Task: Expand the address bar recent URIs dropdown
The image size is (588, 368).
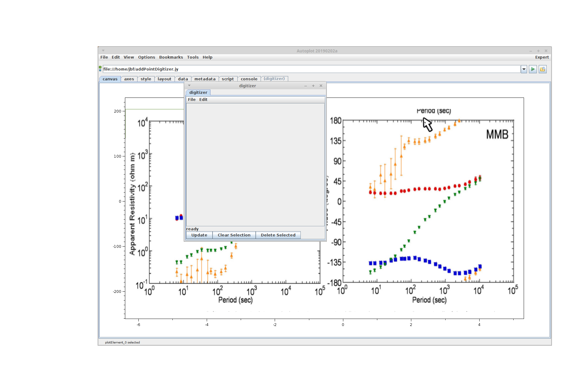Action: (x=524, y=69)
